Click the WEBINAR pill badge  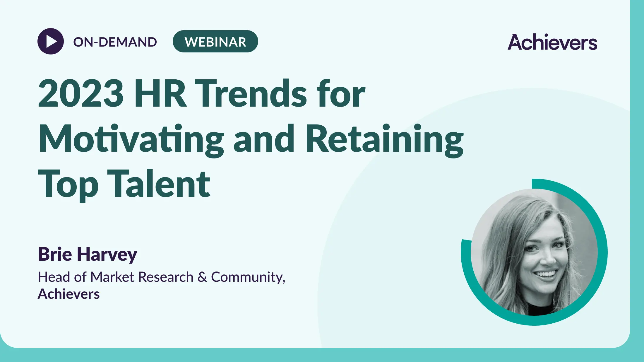[215, 41]
